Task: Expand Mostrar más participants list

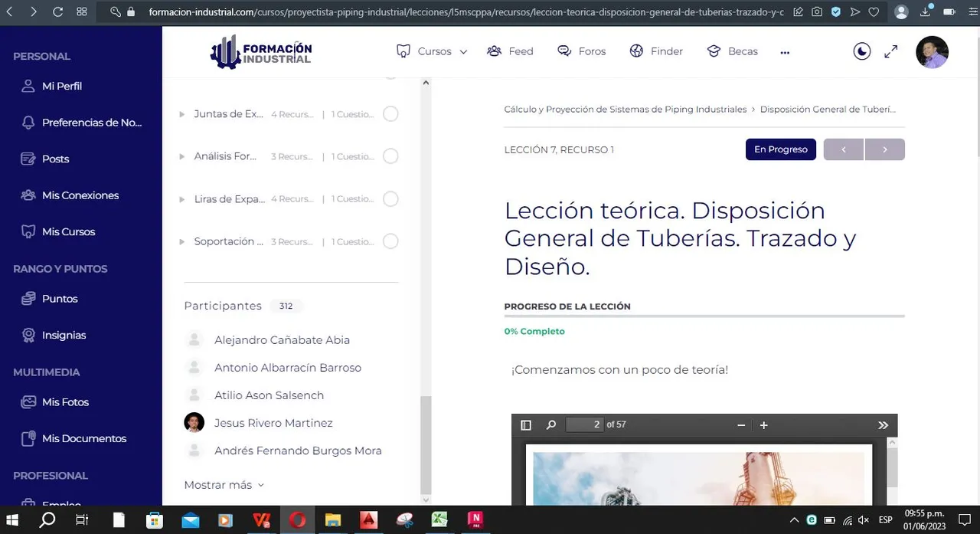Action: click(x=224, y=485)
